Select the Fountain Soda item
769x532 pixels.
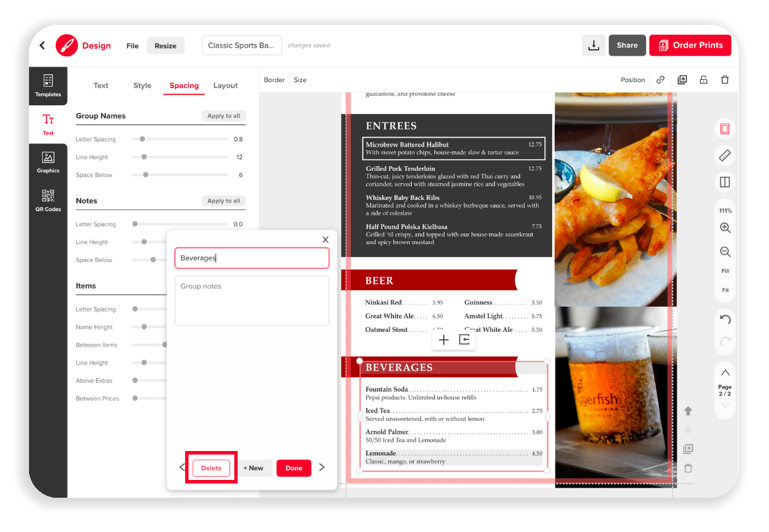pyautogui.click(x=454, y=393)
